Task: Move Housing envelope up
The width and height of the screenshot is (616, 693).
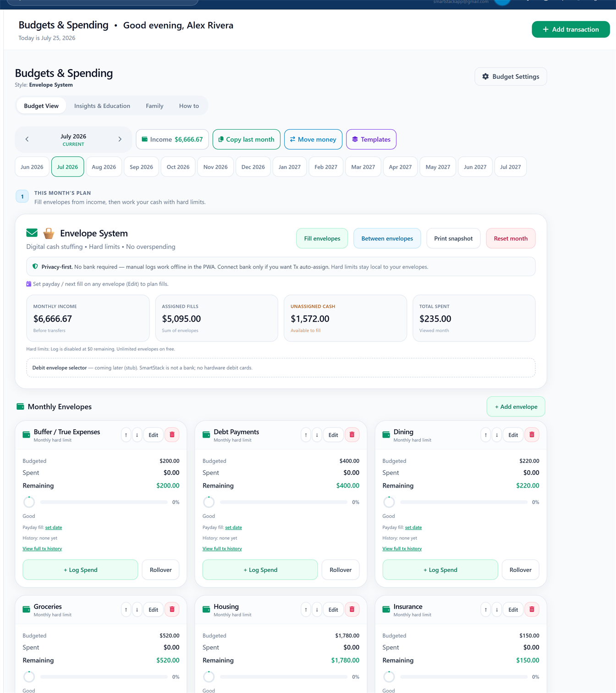Action: click(306, 609)
